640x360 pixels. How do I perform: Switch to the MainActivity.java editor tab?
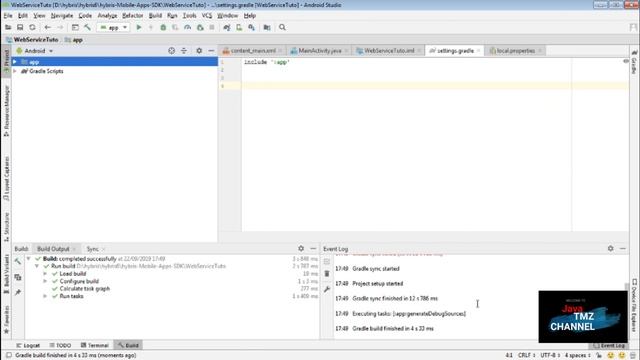pyautogui.click(x=319, y=51)
